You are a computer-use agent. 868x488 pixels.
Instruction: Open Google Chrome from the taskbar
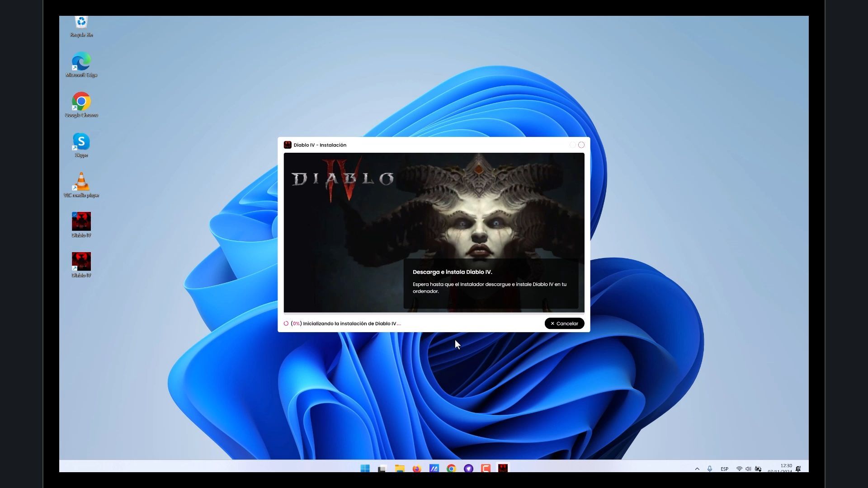click(x=451, y=468)
